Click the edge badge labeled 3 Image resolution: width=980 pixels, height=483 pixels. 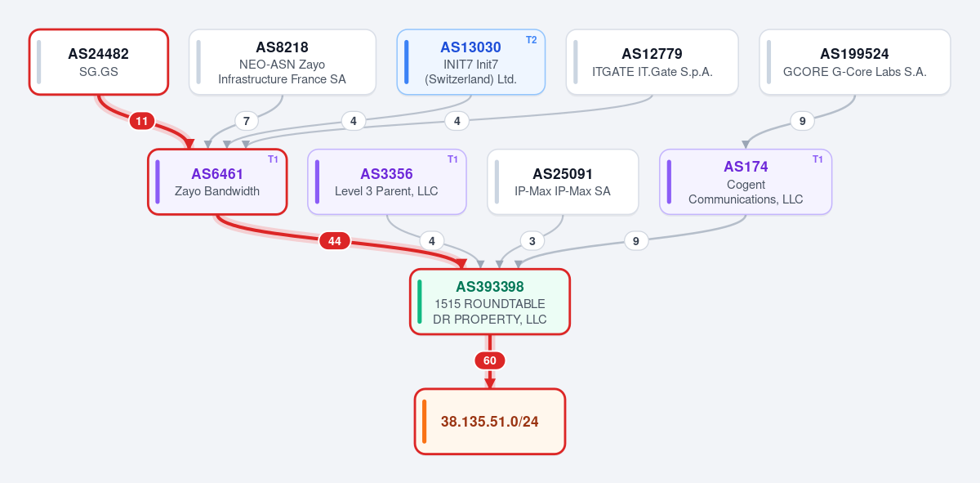(532, 241)
